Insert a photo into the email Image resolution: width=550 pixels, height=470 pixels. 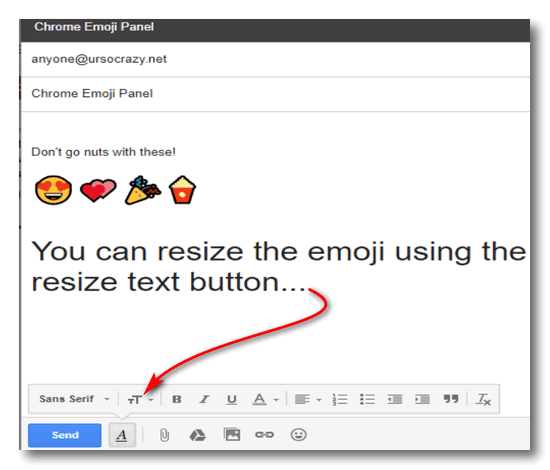pyautogui.click(x=232, y=435)
